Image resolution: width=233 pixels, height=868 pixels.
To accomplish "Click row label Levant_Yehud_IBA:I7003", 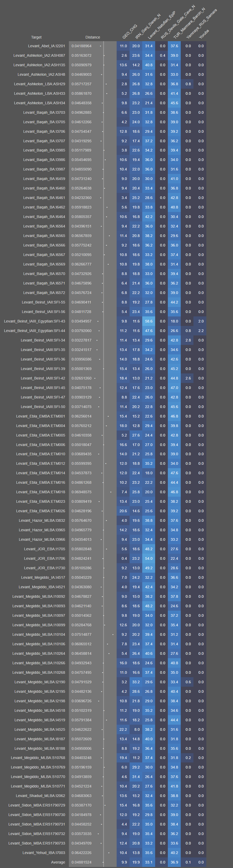I will 44,853.
